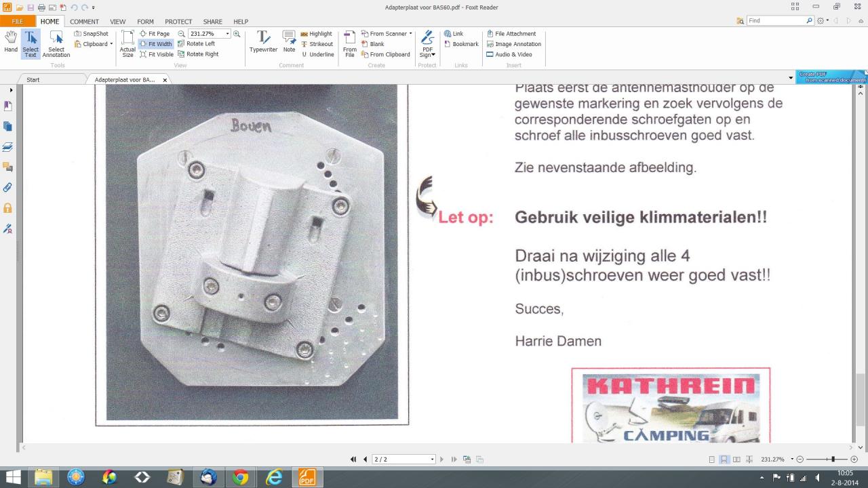The height and width of the screenshot is (488, 868).
Task: Open the Attachments paperclip panel
Action: coord(8,188)
